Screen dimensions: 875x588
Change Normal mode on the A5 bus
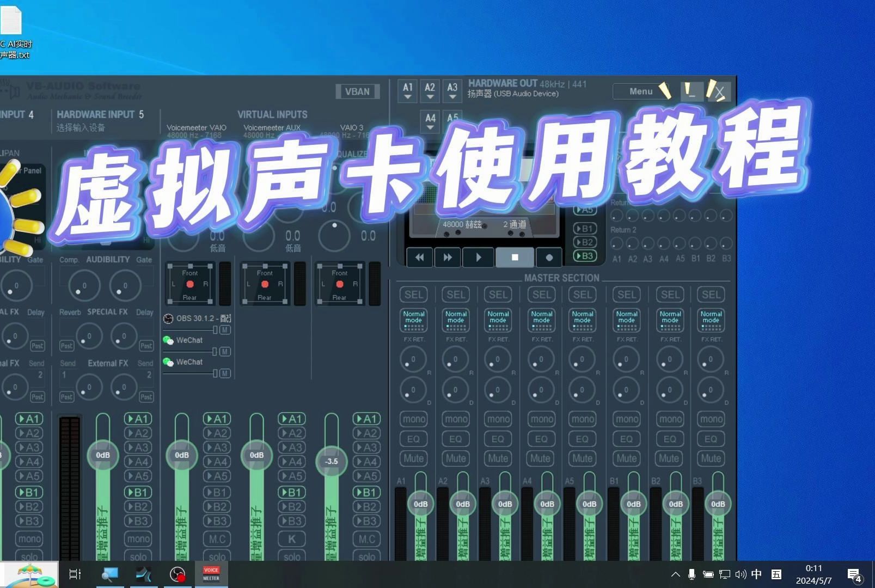pos(582,320)
